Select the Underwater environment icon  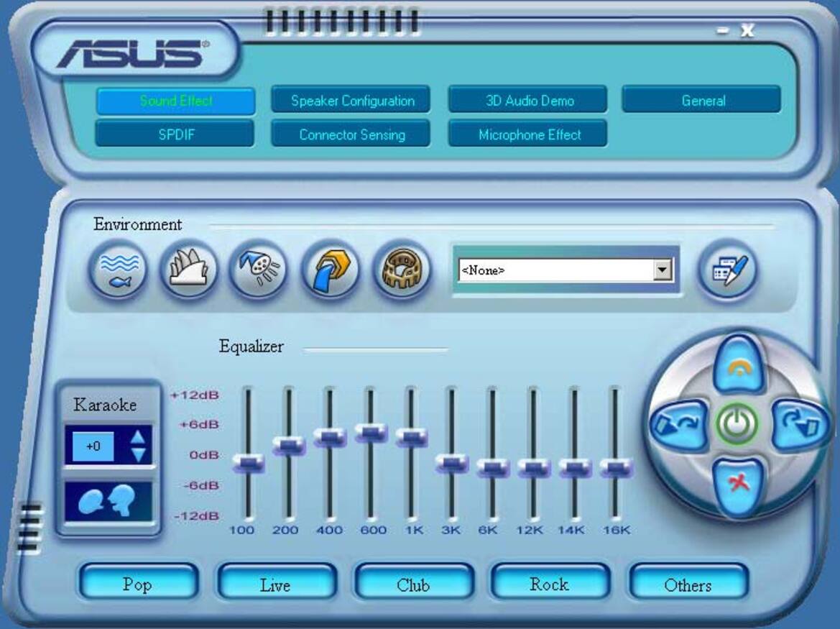tap(119, 270)
